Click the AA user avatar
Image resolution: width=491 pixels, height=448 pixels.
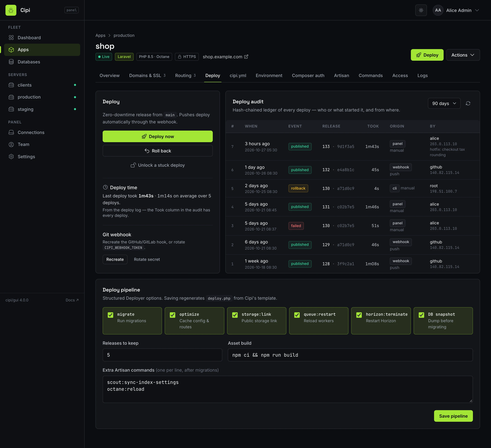(x=438, y=10)
